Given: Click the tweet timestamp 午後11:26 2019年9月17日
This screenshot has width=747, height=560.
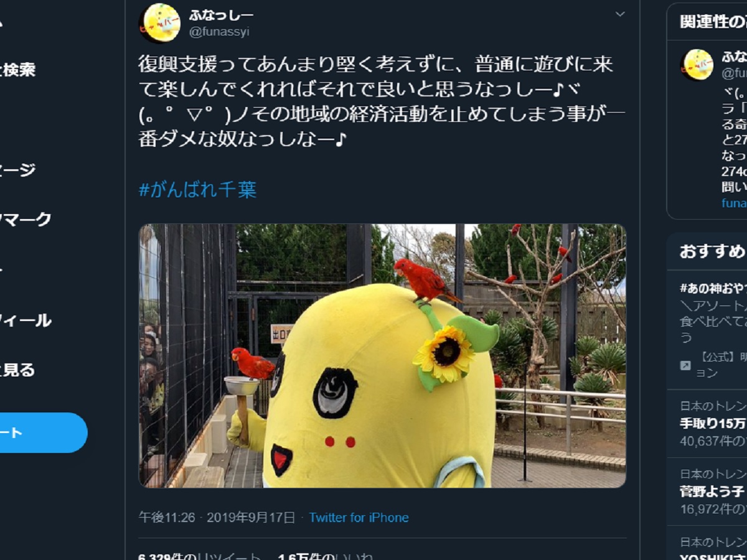Looking at the screenshot, I should pyautogui.click(x=217, y=518).
